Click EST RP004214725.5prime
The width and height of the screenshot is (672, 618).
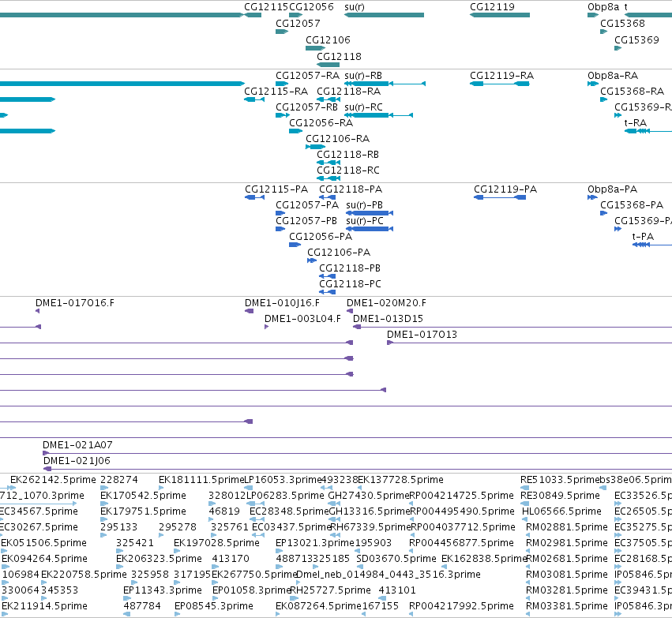[x=462, y=496]
